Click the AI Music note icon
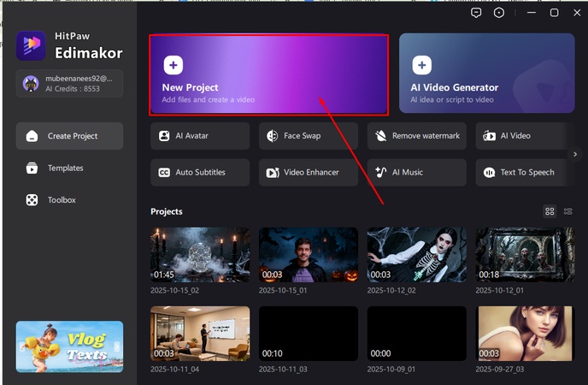 [x=381, y=172]
